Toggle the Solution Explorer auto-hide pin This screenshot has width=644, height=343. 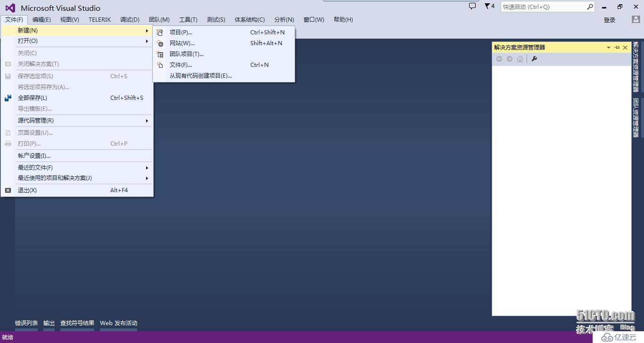click(617, 47)
